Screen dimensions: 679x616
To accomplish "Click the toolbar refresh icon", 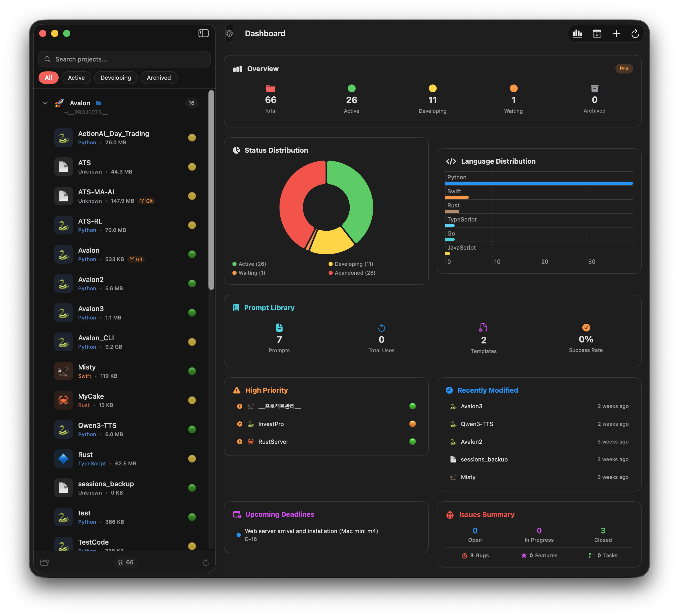I will [635, 34].
